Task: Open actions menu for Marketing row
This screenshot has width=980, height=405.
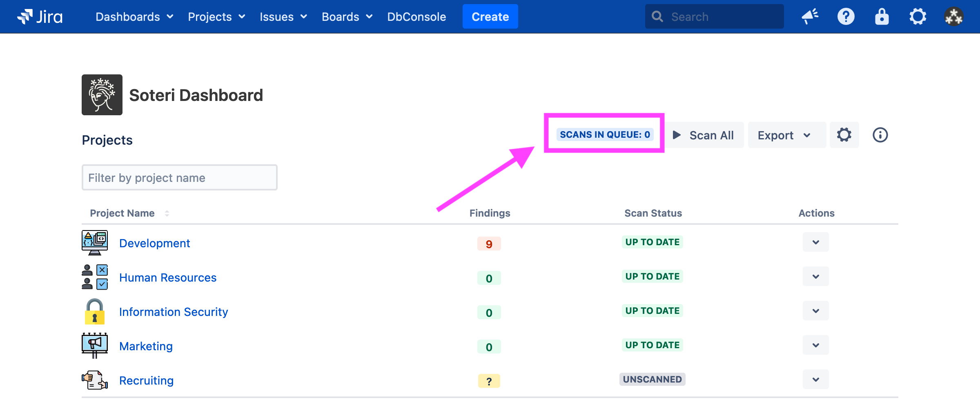Action: coord(815,345)
